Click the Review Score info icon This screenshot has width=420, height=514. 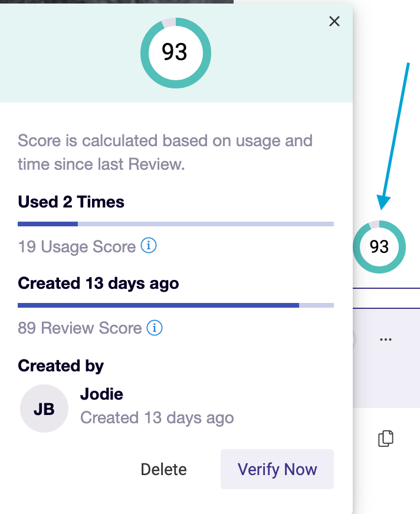click(x=154, y=328)
